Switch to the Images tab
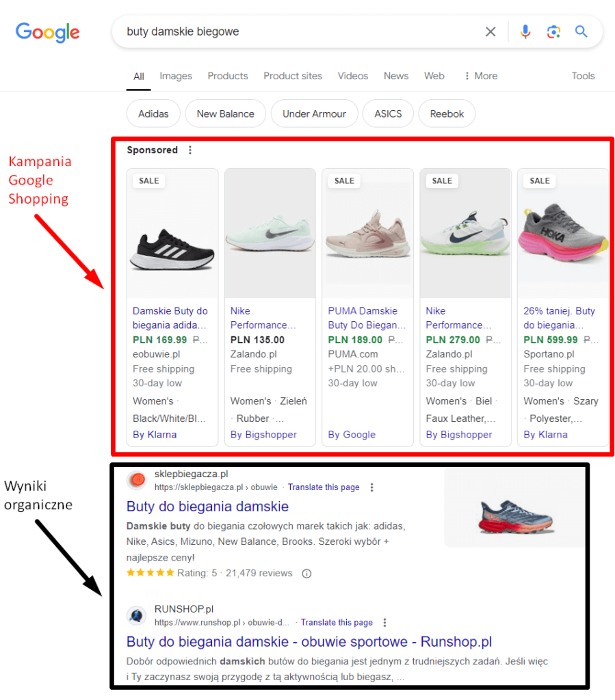This screenshot has height=700, width=615. pyautogui.click(x=176, y=76)
